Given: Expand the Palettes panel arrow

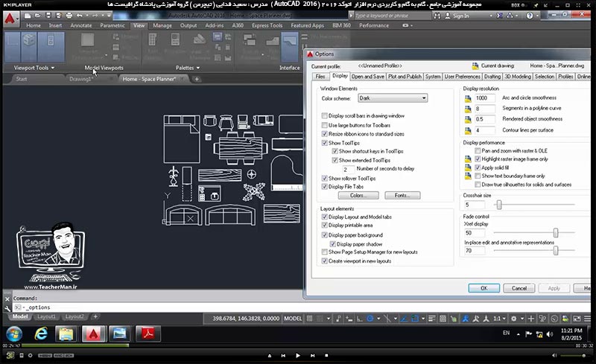Looking at the screenshot, I should (198, 68).
